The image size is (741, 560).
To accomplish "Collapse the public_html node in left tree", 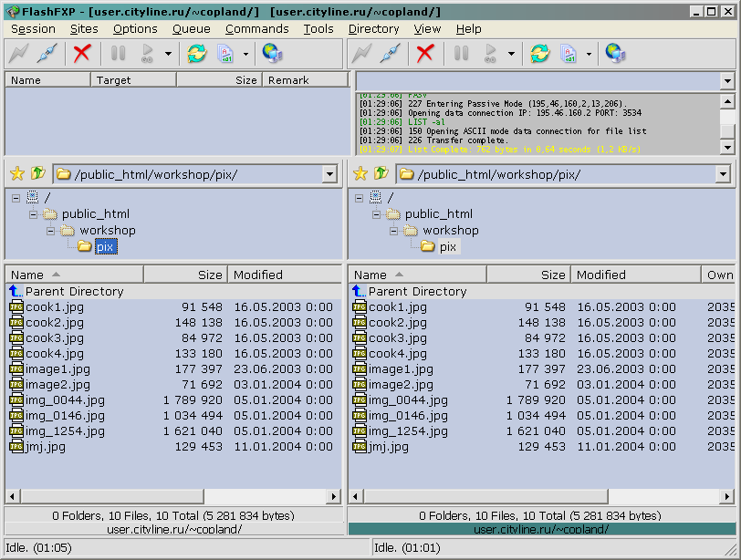I will click(33, 214).
